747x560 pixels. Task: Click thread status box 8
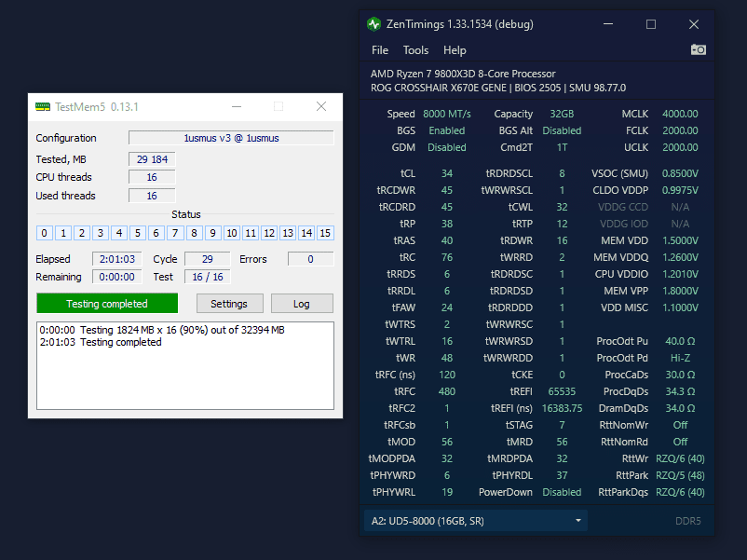click(x=194, y=233)
